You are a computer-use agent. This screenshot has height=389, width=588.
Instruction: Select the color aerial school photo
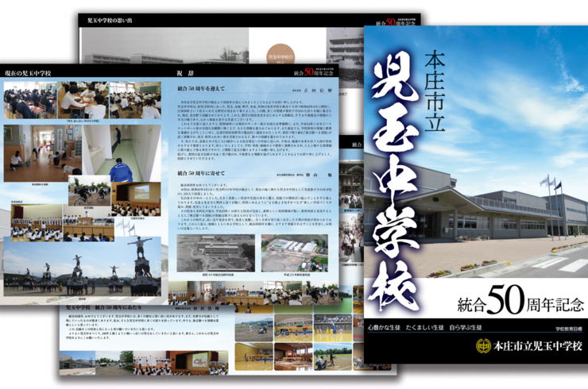(295, 253)
